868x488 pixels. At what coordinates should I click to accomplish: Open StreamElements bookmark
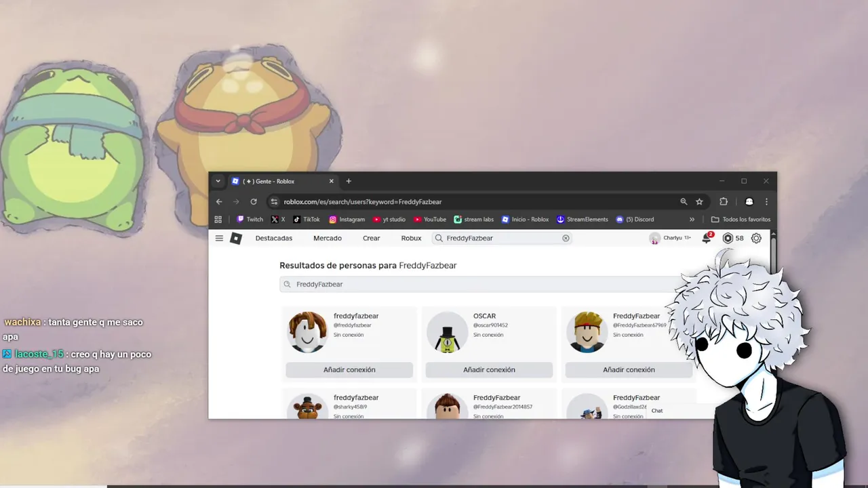583,219
